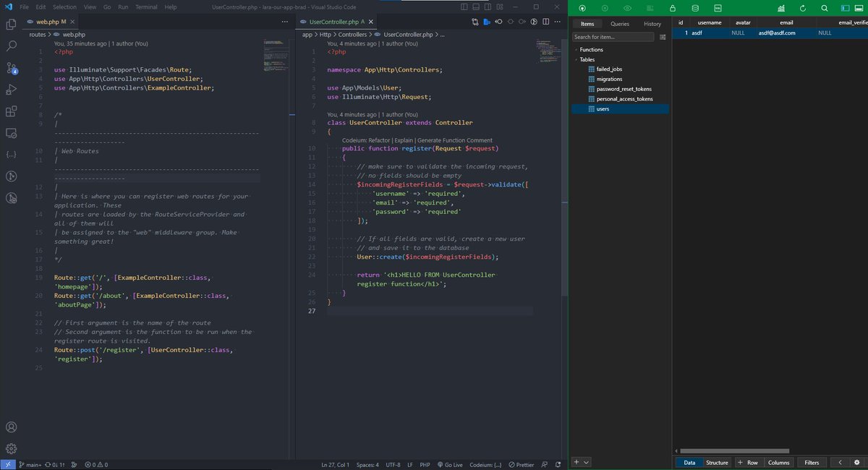
Task: Click the main+ git branch status item
Action: click(x=30, y=464)
